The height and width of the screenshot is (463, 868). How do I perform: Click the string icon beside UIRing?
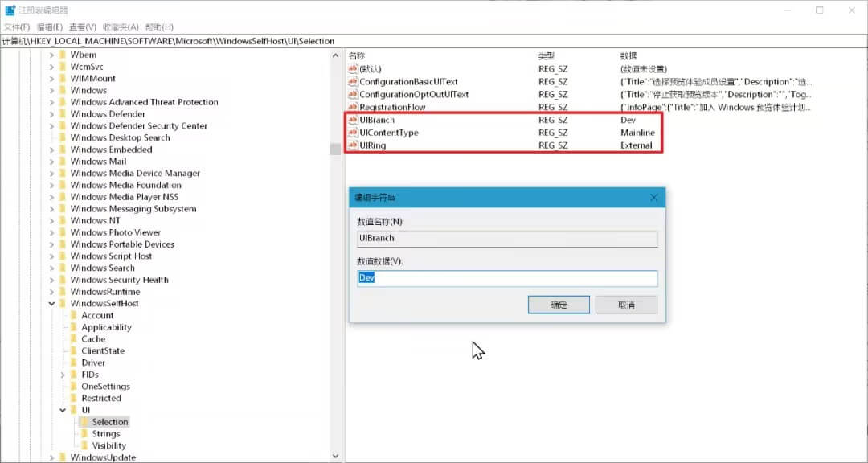(352, 145)
